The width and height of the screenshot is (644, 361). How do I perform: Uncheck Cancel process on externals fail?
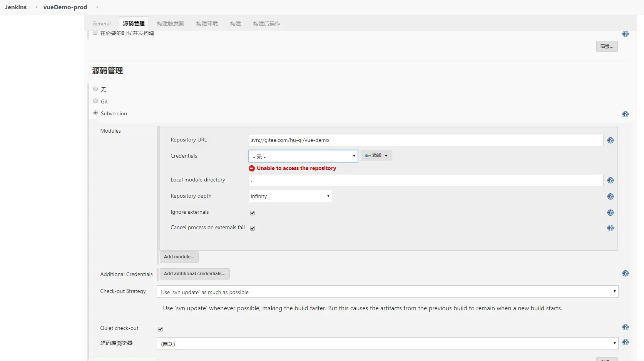pyautogui.click(x=253, y=228)
